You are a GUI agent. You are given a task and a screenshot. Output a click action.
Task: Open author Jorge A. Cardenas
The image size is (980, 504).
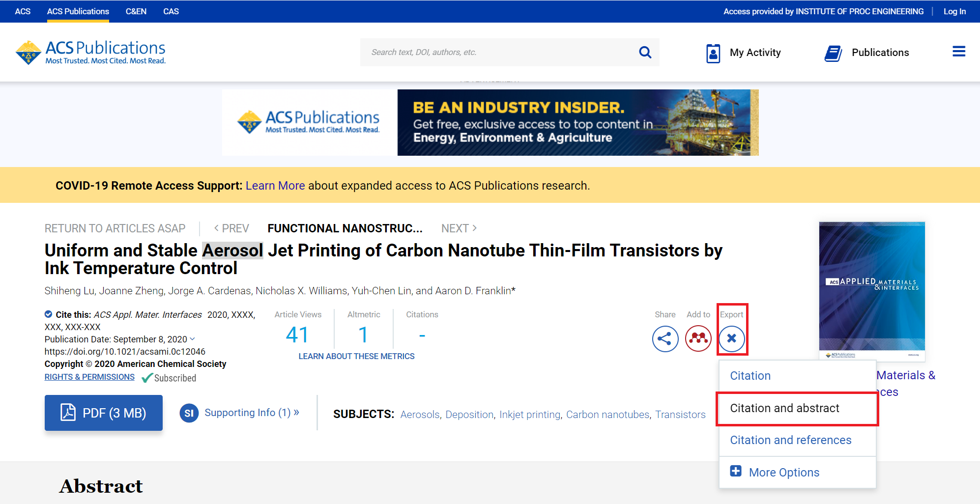pyautogui.click(x=209, y=291)
